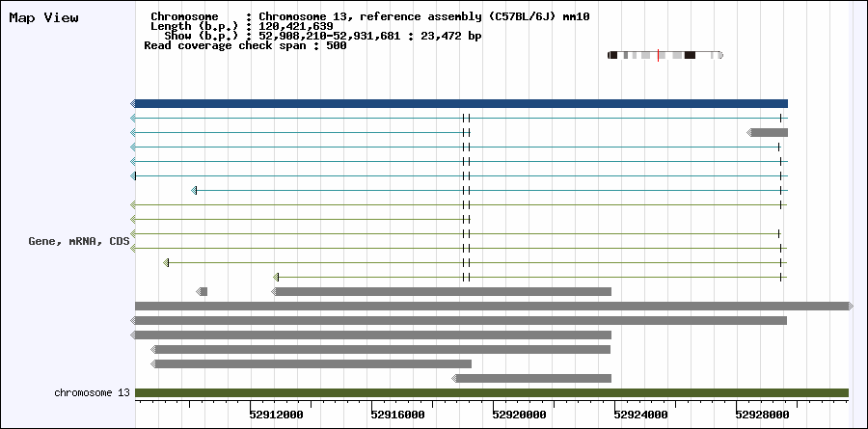This screenshot has height=429, width=868.
Task: Select the longest gray bar with right-pointing arrow
Action: coord(495,307)
